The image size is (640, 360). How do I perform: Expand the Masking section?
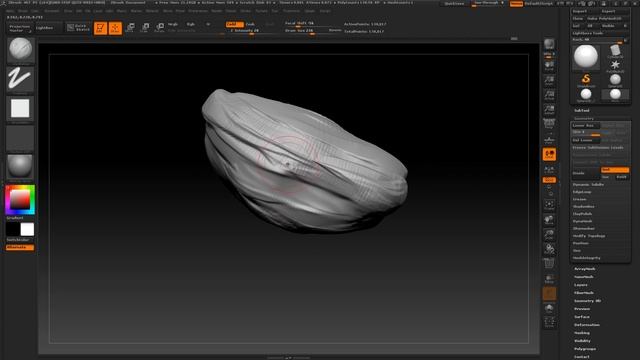click(x=582, y=333)
